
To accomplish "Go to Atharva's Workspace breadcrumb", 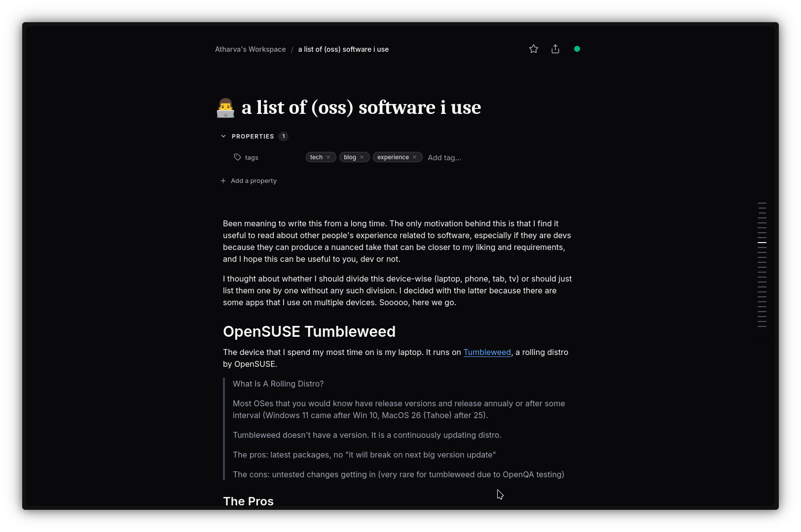I will coord(250,49).
